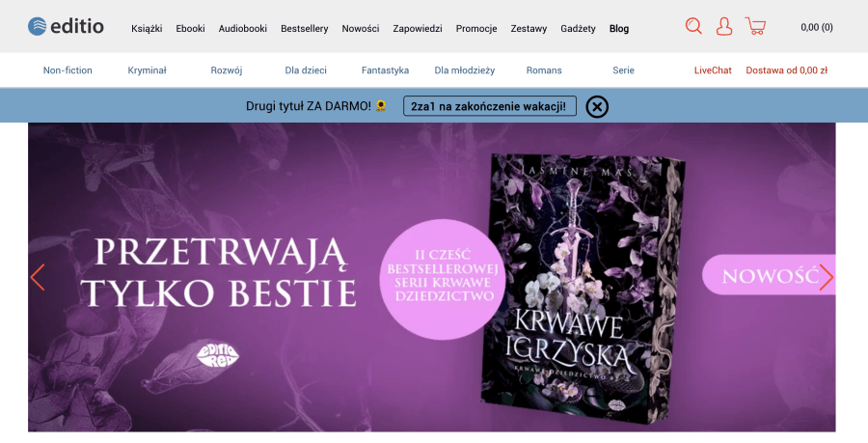The width and height of the screenshot is (868, 443).
Task: Open the Książki menu
Action: click(147, 28)
